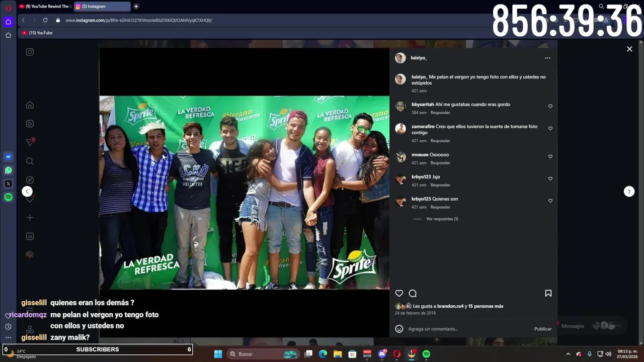Open post options three-dots menu
644x362 pixels.
click(547, 58)
